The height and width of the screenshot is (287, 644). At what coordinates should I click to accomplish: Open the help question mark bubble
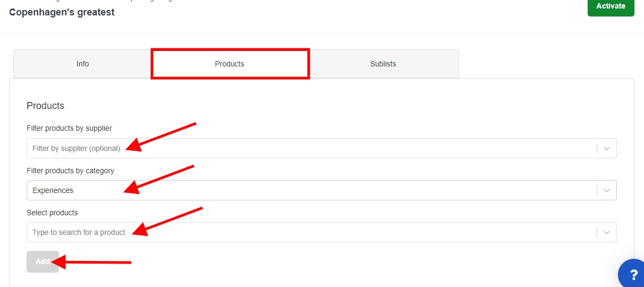click(x=632, y=274)
